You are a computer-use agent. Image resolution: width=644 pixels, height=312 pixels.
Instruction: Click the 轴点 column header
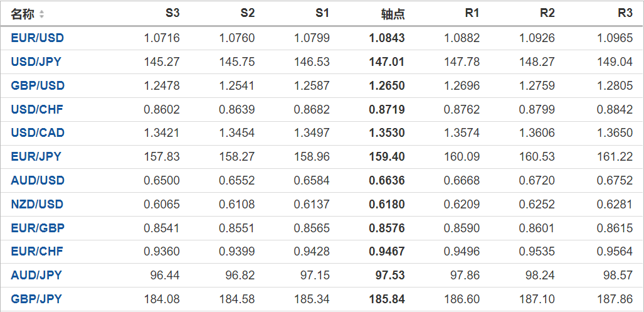click(393, 14)
